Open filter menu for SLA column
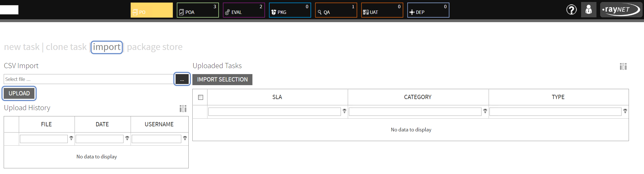Screen dimensions: 644x174 344,111
